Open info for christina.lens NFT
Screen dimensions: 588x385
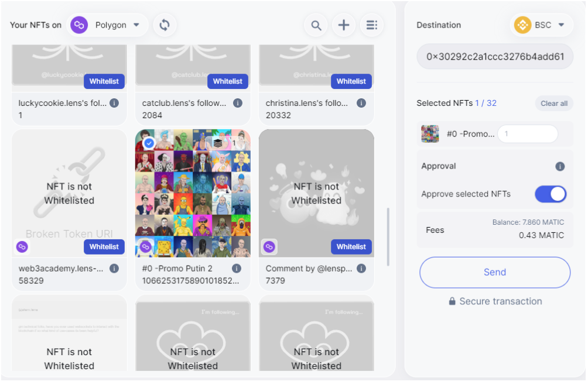(361, 103)
